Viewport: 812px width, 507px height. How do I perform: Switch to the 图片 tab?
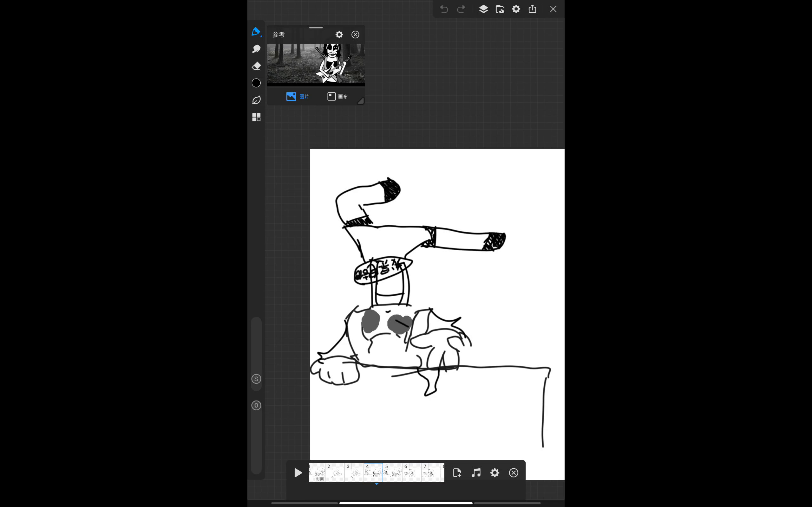coord(298,97)
